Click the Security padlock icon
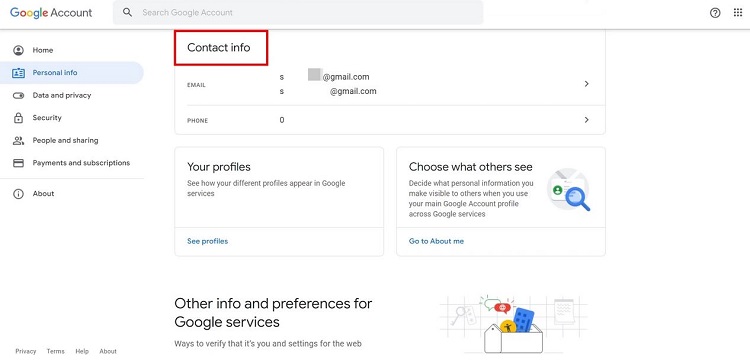Screen dimensions: 750x360 click(18, 118)
